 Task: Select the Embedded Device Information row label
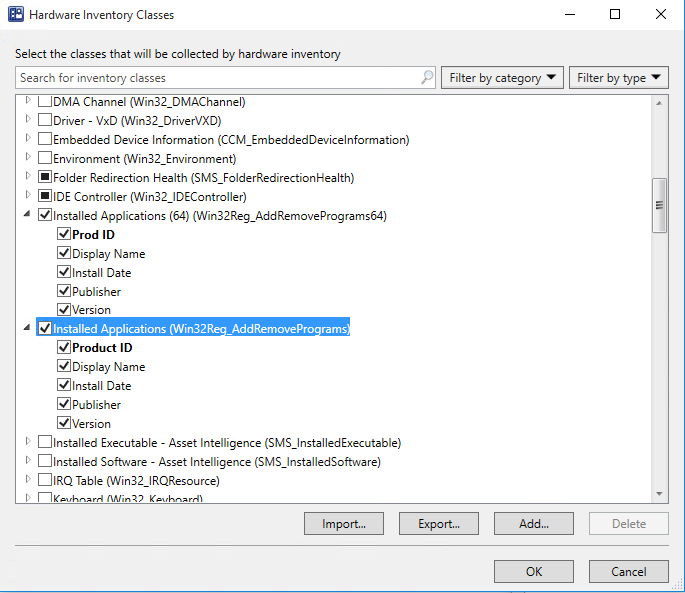[231, 140]
